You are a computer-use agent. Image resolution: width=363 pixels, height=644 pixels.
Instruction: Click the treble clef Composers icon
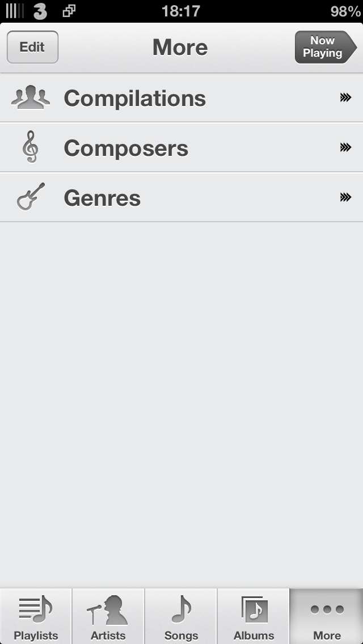coord(31,147)
